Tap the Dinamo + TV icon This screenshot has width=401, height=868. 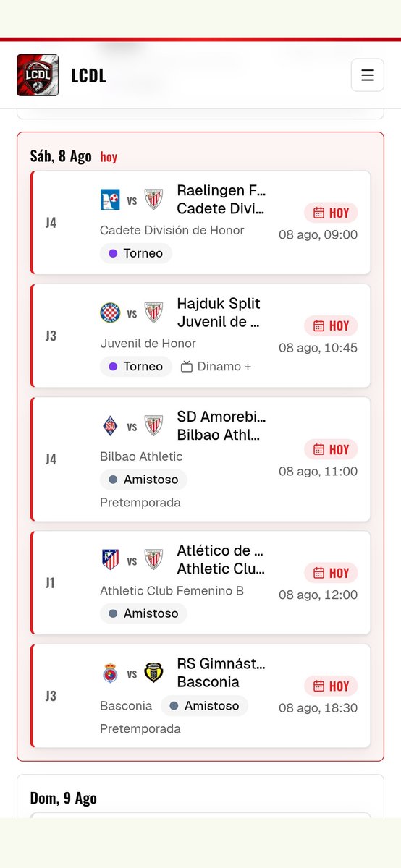coord(187,367)
